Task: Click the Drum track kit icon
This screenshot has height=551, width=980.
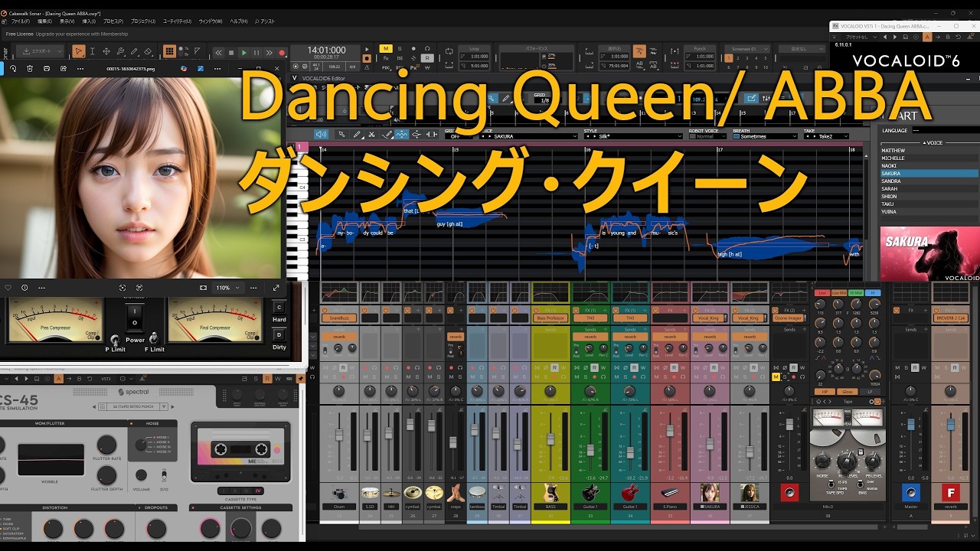Action: pos(338,493)
